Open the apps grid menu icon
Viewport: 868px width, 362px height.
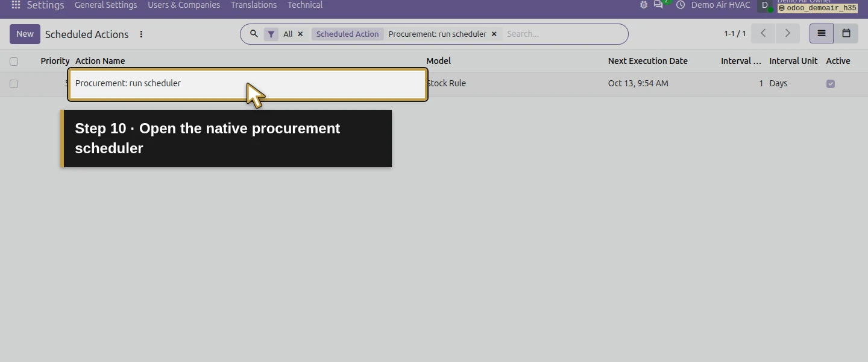[x=16, y=5]
